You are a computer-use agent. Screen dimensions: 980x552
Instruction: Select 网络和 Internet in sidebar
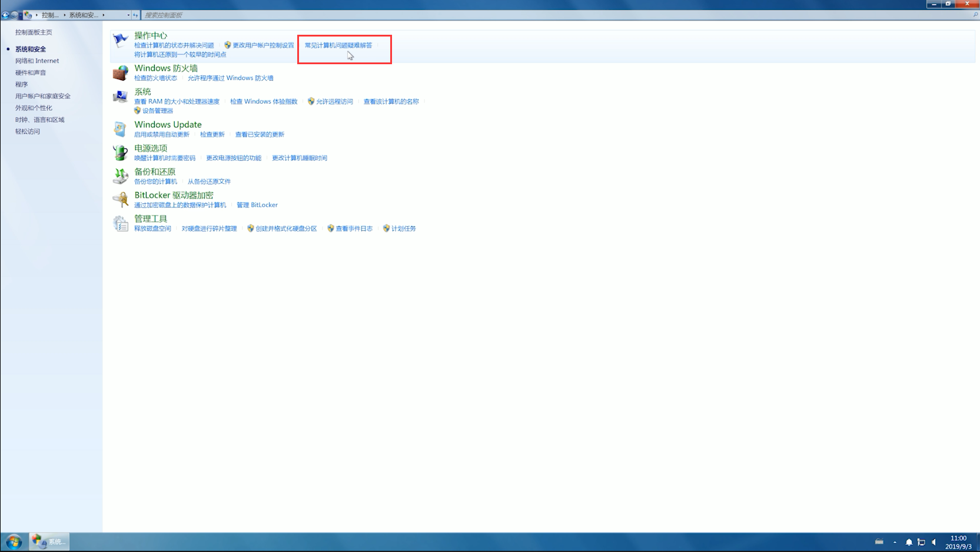pos(37,61)
